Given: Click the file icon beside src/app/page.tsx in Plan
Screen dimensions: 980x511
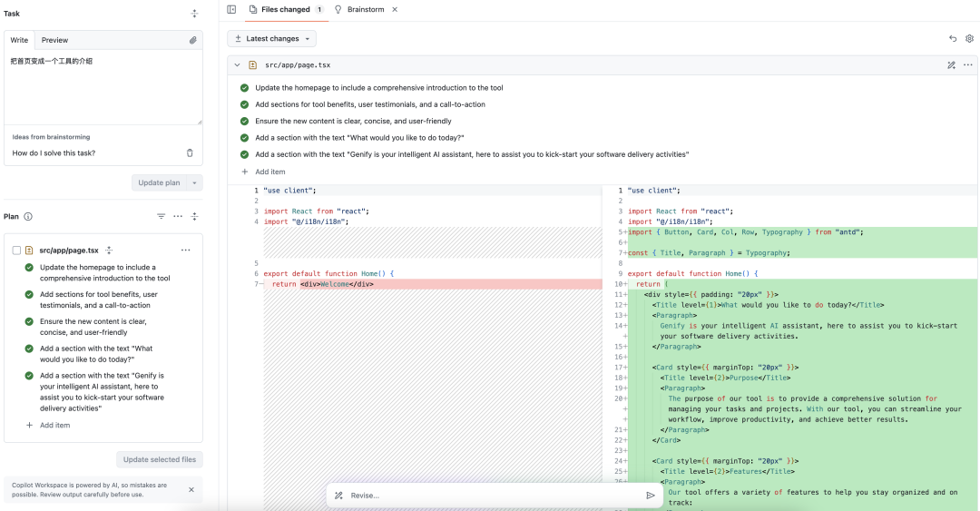Looking at the screenshot, I should pyautogui.click(x=29, y=251).
